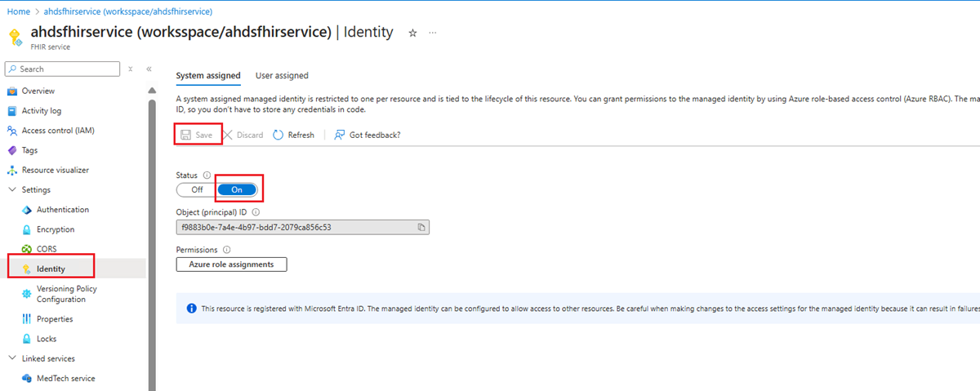
Task: Open Encryption in the Settings menu
Action: point(56,229)
